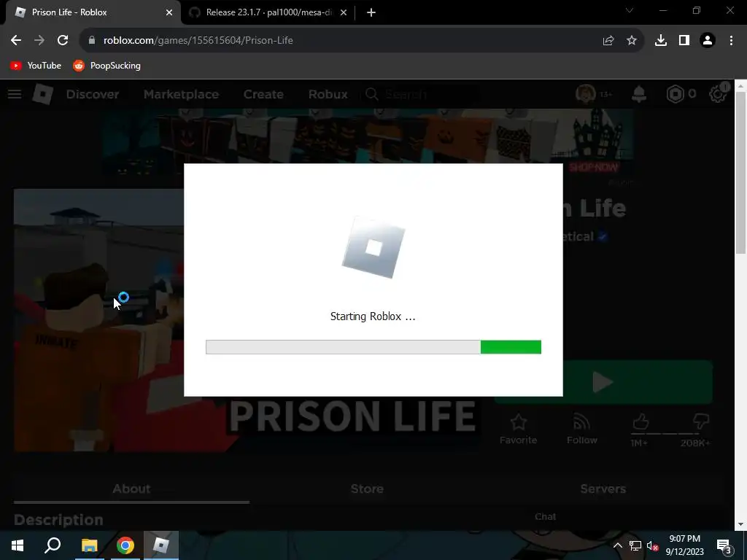Open the Robux balance icon
This screenshot has width=747, height=560.
pyautogui.click(x=675, y=94)
